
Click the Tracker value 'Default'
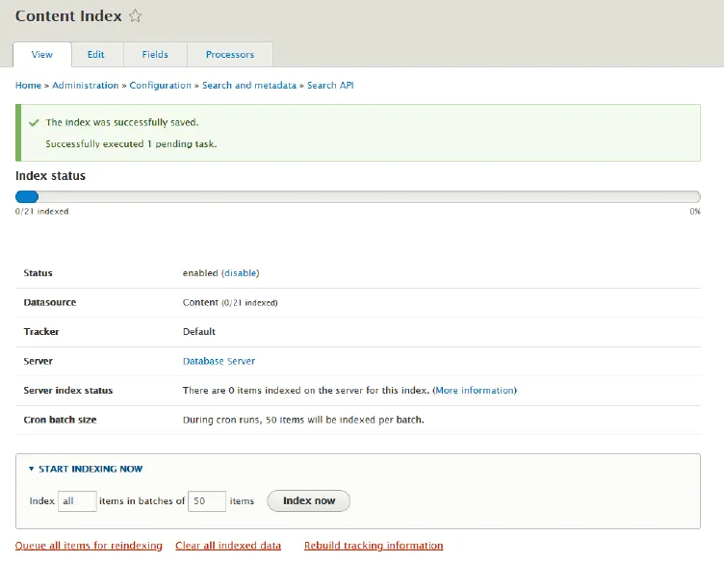[x=199, y=332]
